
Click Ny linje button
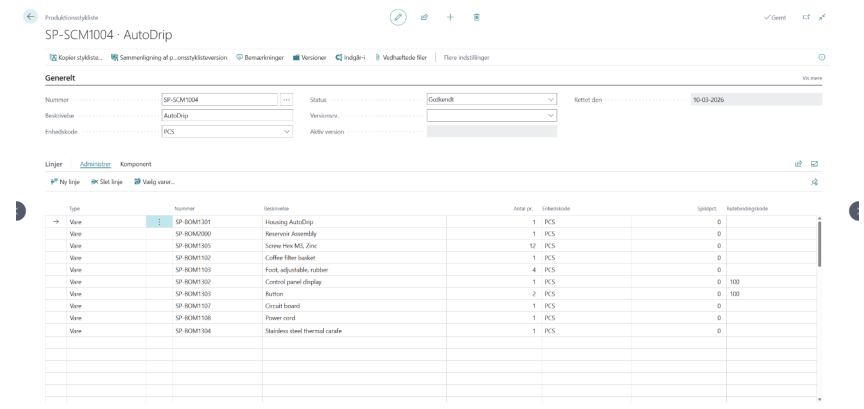[65, 182]
